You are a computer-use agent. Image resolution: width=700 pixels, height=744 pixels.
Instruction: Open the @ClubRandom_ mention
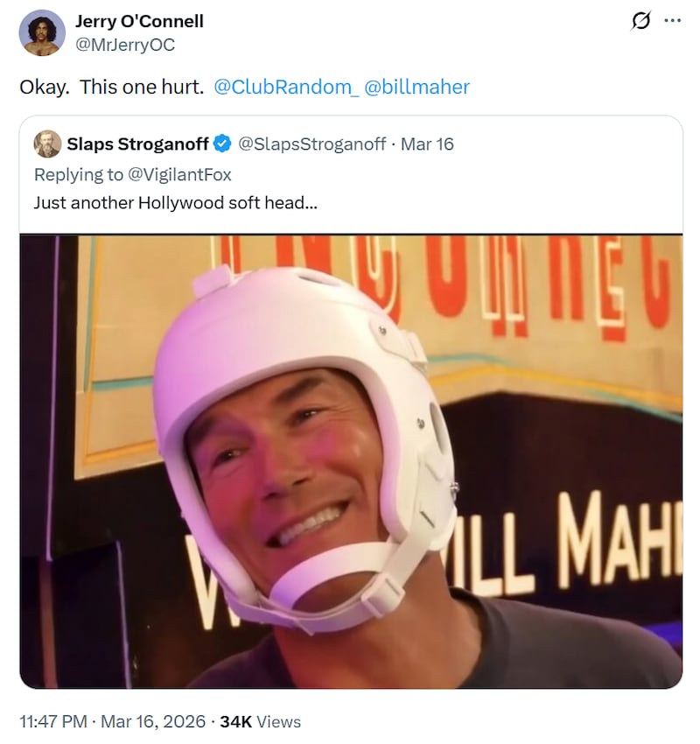(286, 87)
